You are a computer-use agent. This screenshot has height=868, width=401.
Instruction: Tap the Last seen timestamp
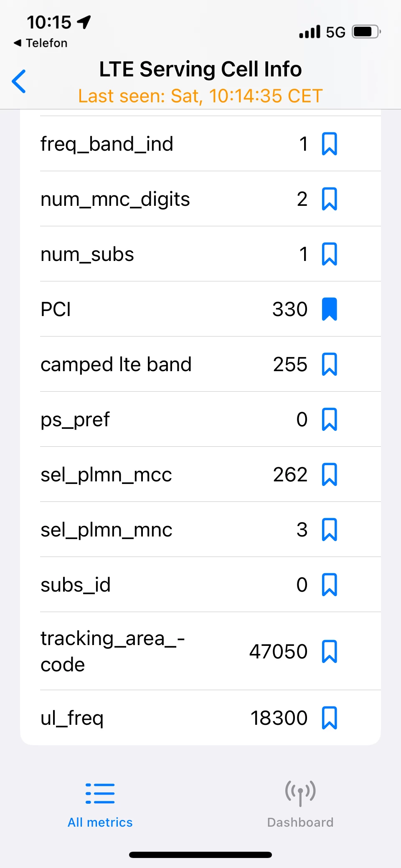point(200,96)
